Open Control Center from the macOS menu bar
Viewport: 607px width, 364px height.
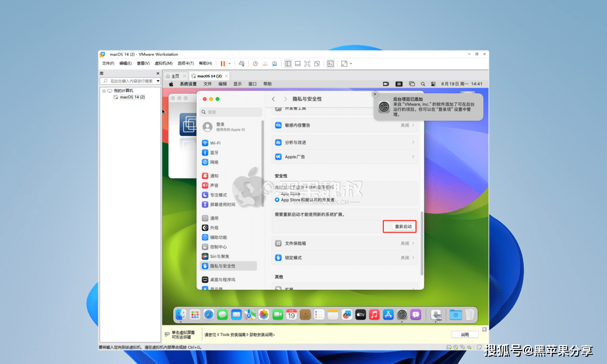click(433, 84)
